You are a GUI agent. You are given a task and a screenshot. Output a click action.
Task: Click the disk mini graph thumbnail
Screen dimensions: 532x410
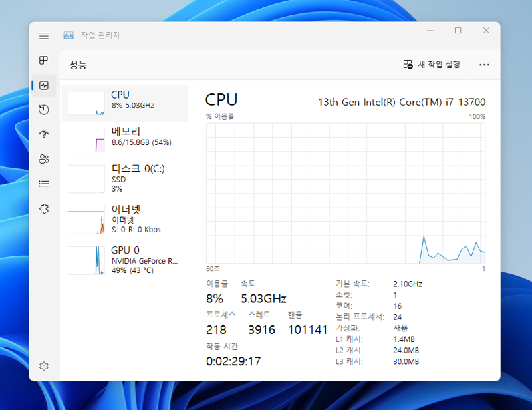(x=86, y=179)
